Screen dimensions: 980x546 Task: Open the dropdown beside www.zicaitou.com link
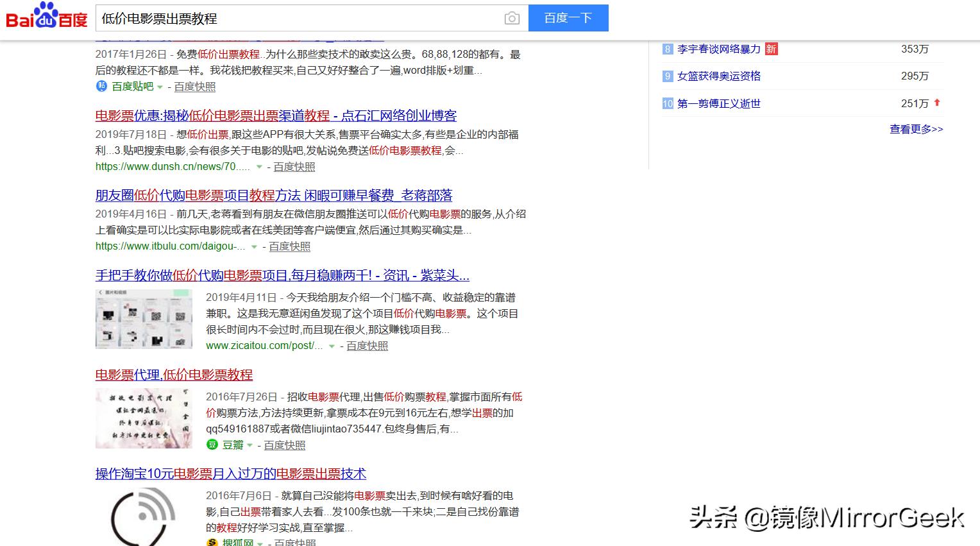(331, 346)
